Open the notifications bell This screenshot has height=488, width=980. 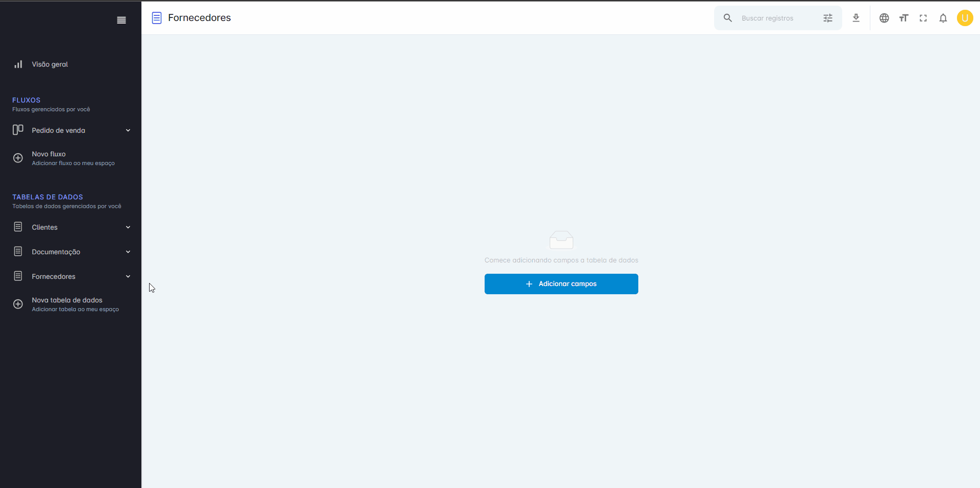[x=943, y=18]
